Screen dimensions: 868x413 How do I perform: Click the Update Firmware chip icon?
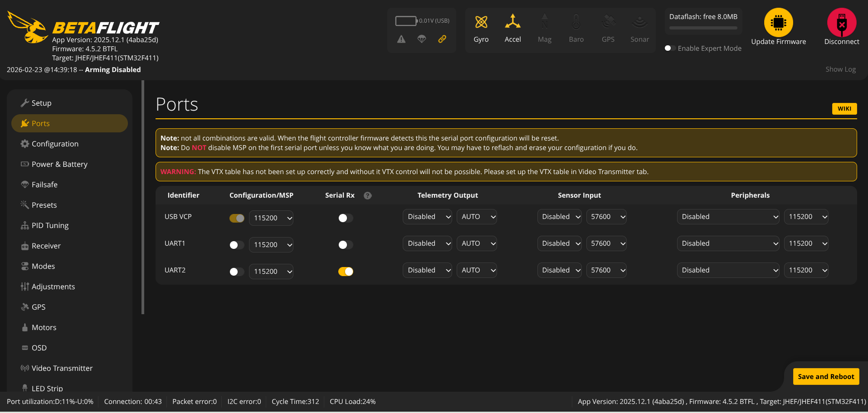coord(778,23)
